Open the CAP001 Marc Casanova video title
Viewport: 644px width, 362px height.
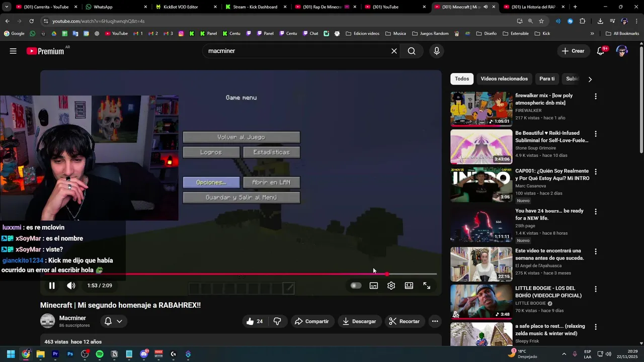tap(552, 174)
